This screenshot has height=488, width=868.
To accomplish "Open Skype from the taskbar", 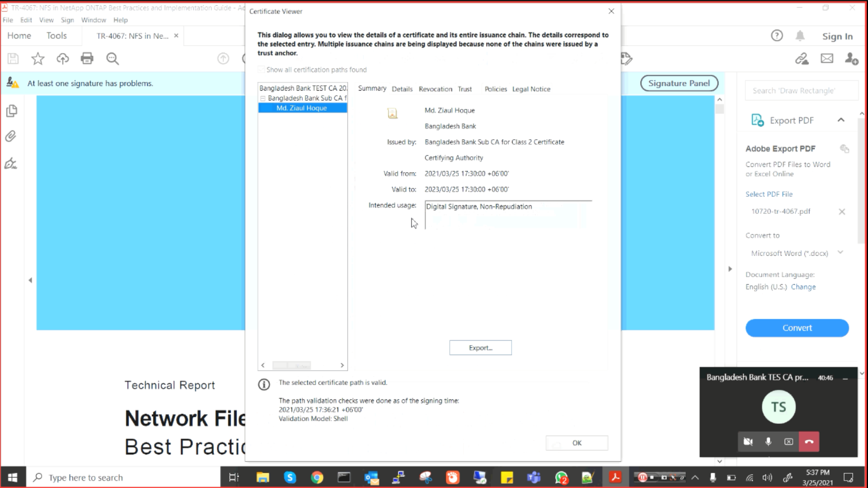I will (x=290, y=477).
